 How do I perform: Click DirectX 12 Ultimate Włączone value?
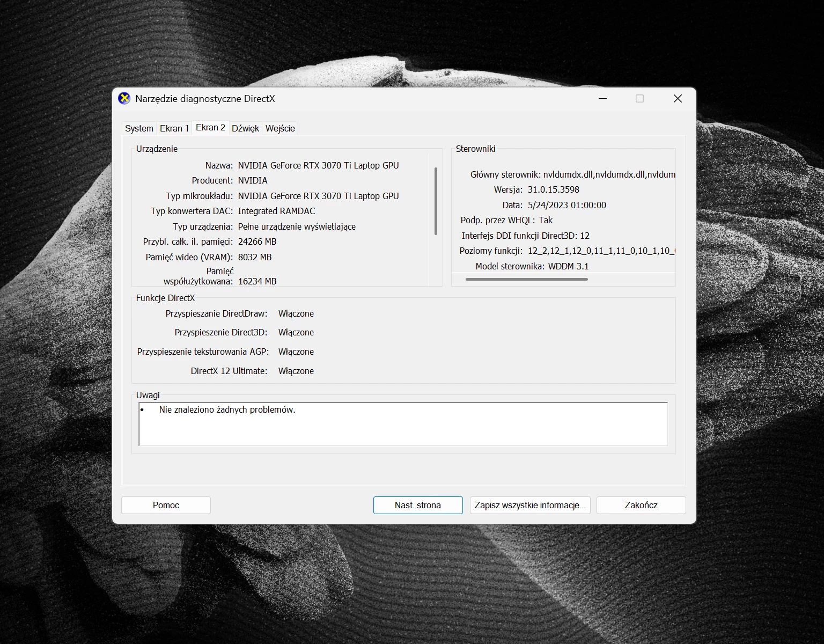click(x=296, y=371)
